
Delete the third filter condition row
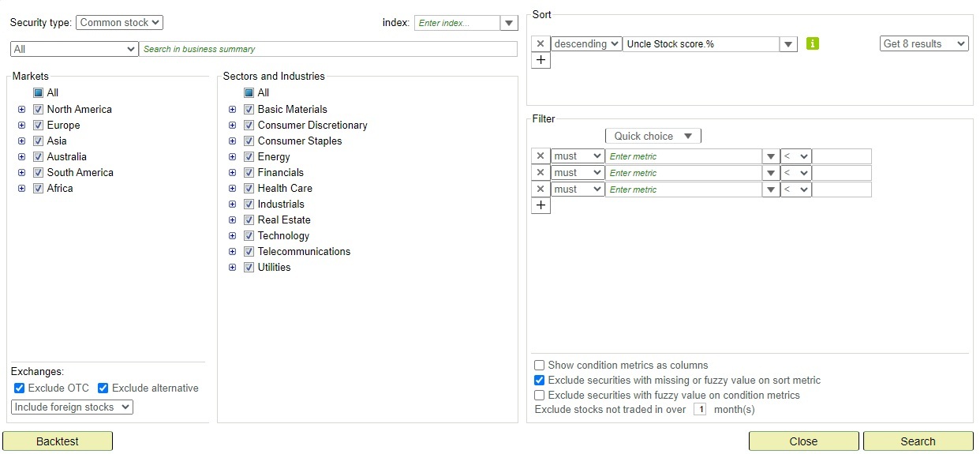(540, 189)
